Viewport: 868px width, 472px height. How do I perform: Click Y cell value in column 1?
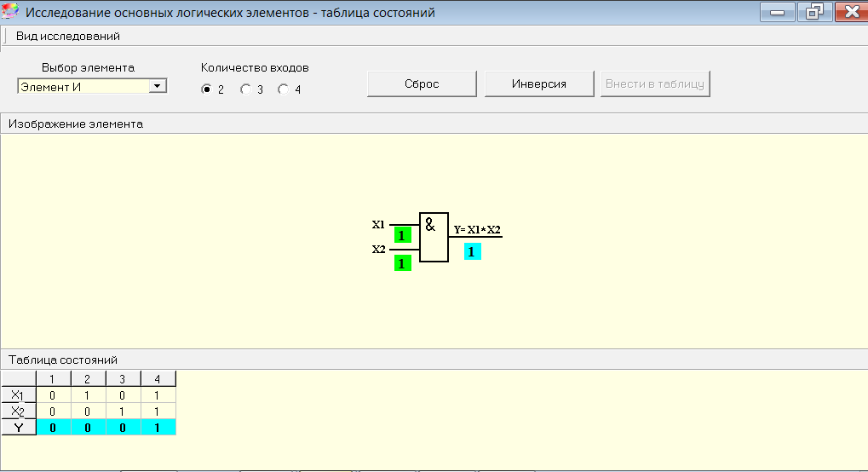53,427
